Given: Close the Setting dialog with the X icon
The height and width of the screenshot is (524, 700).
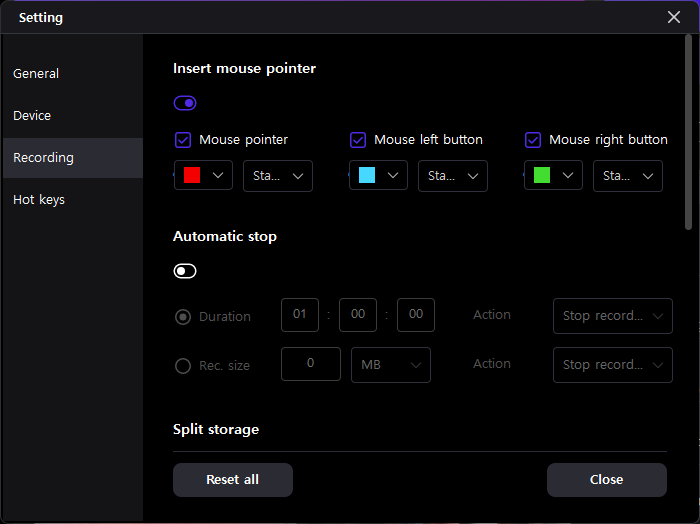Looking at the screenshot, I should 674,17.
